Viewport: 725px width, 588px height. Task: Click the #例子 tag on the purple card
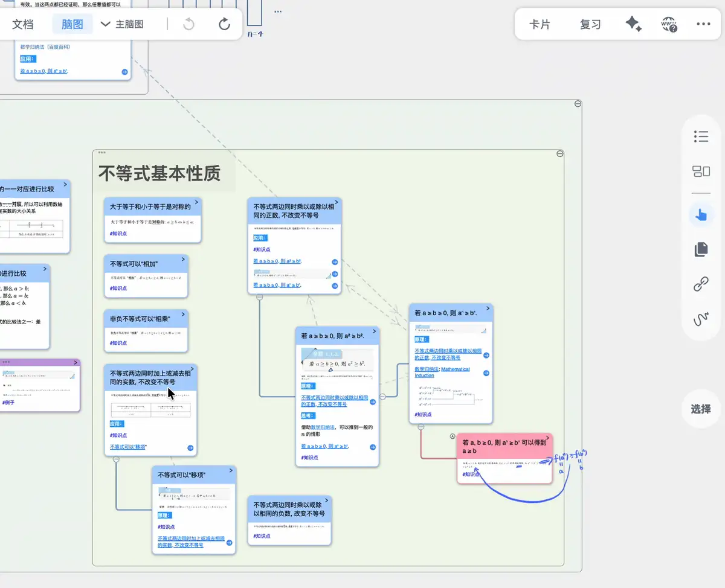(8, 402)
